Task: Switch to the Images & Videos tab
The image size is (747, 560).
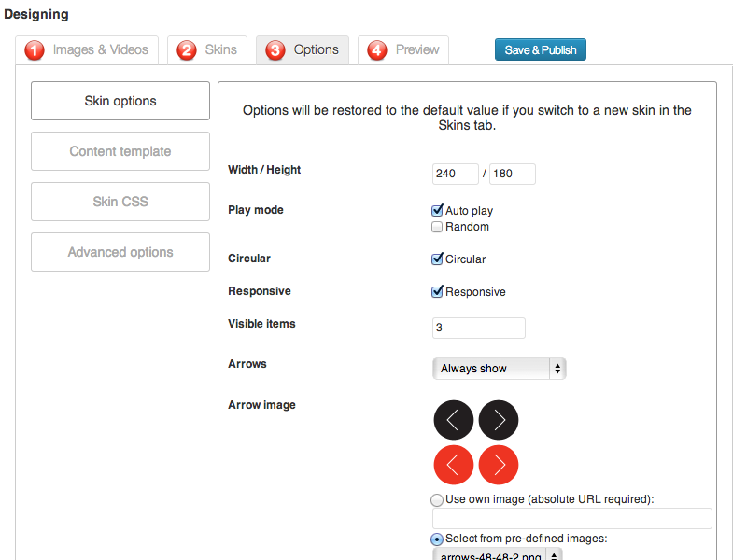Action: [87, 50]
